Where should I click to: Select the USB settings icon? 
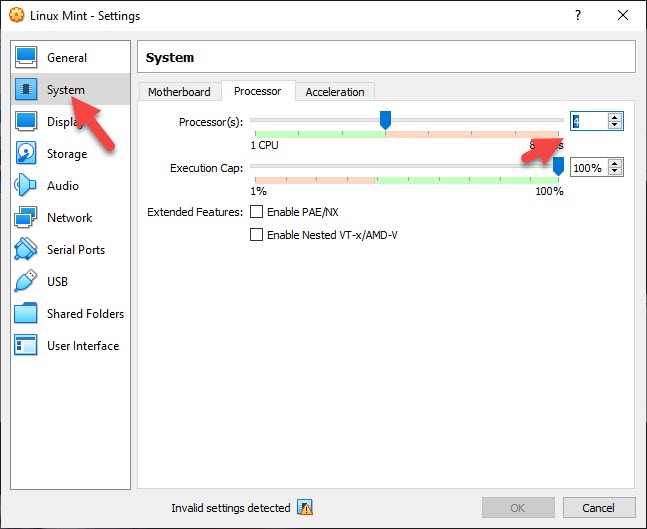pos(26,282)
